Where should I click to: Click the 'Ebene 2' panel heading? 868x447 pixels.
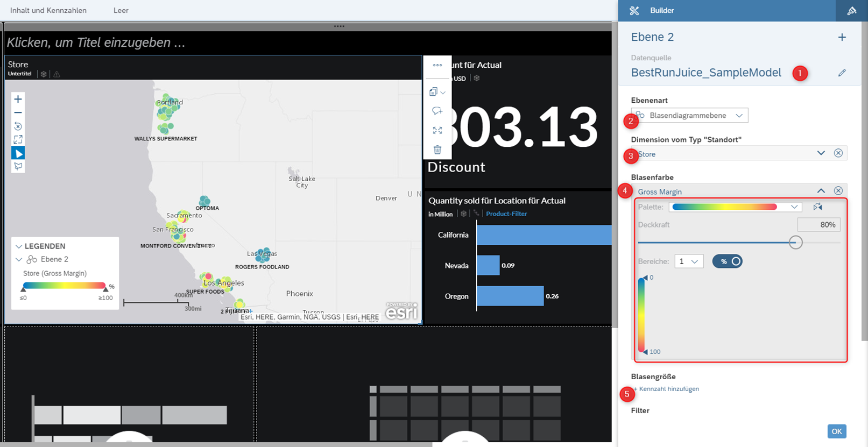point(652,37)
